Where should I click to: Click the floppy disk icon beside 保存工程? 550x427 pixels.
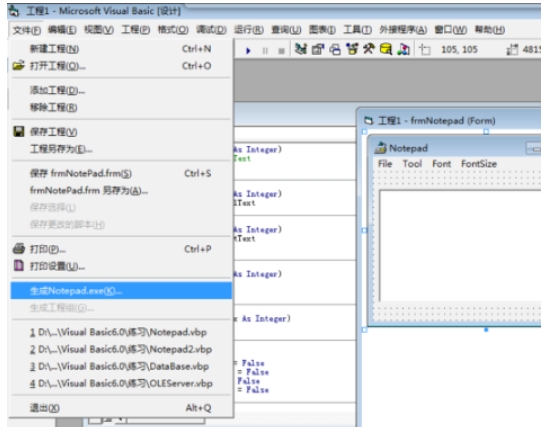[x=19, y=132]
